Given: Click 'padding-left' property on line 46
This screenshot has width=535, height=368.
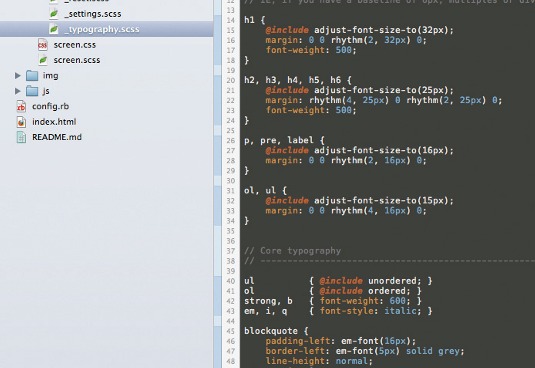Looking at the screenshot, I should point(298,341).
